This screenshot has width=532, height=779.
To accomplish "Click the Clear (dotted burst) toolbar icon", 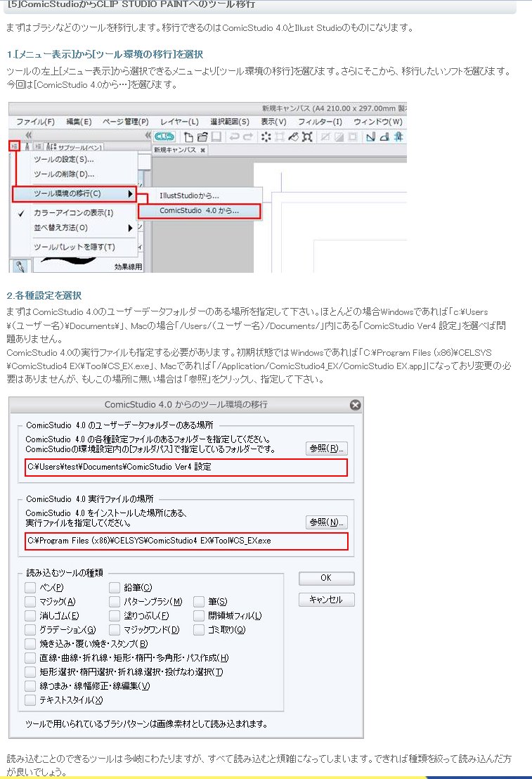I will pos(266,136).
